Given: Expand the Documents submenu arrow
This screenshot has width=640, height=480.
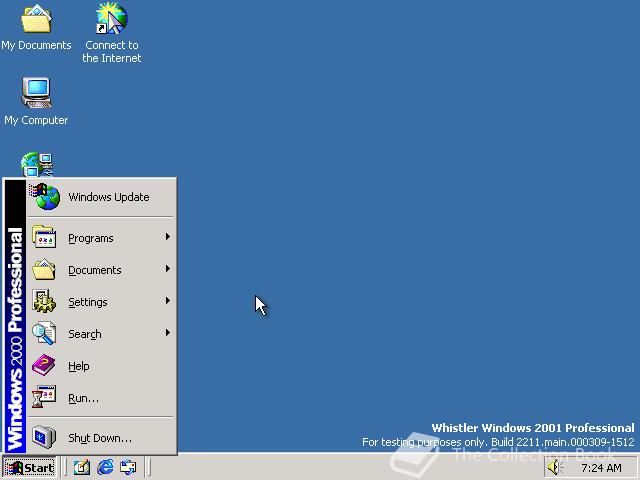Looking at the screenshot, I should [167, 269].
